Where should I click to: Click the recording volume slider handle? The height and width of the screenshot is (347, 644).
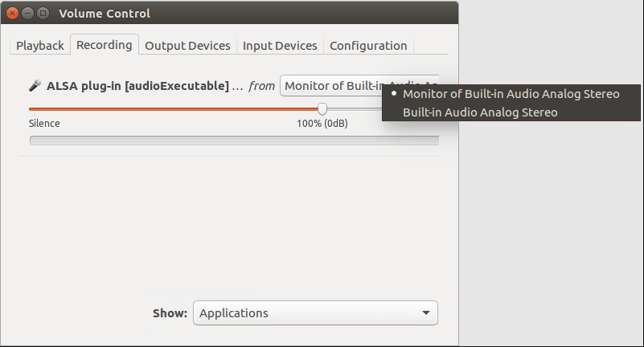click(322, 108)
